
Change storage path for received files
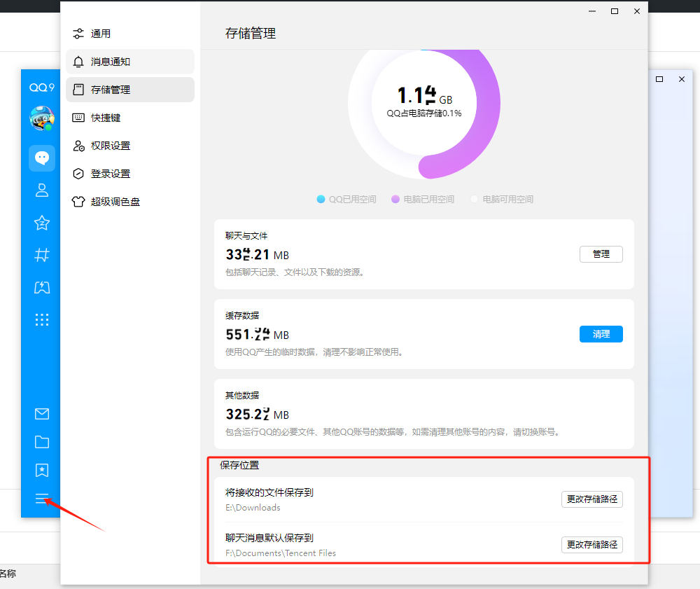[x=592, y=499]
